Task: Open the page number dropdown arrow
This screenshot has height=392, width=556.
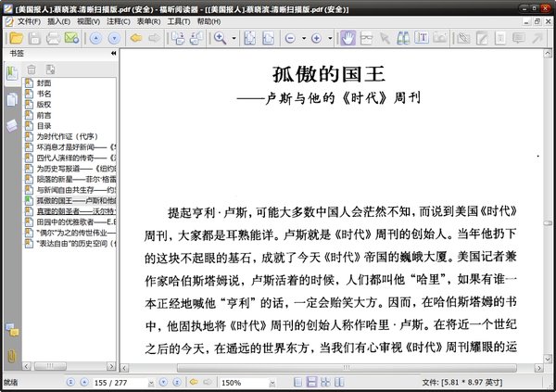Action: click(151, 383)
